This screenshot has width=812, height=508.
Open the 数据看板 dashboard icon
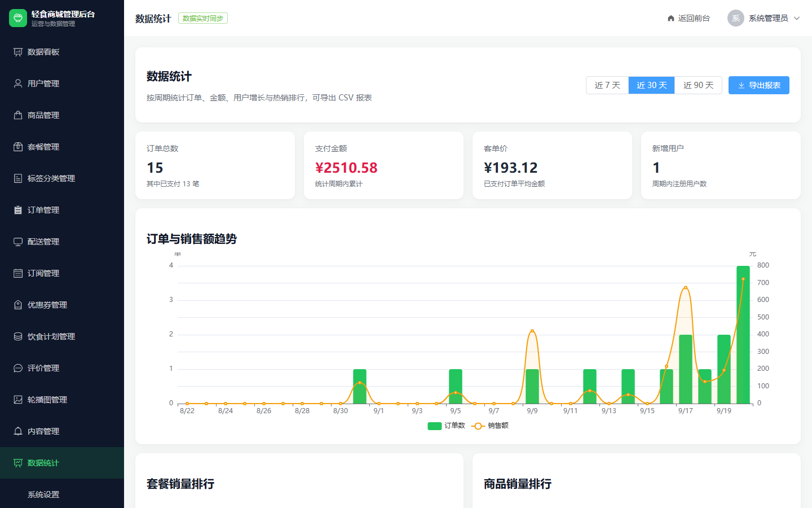pyautogui.click(x=18, y=52)
